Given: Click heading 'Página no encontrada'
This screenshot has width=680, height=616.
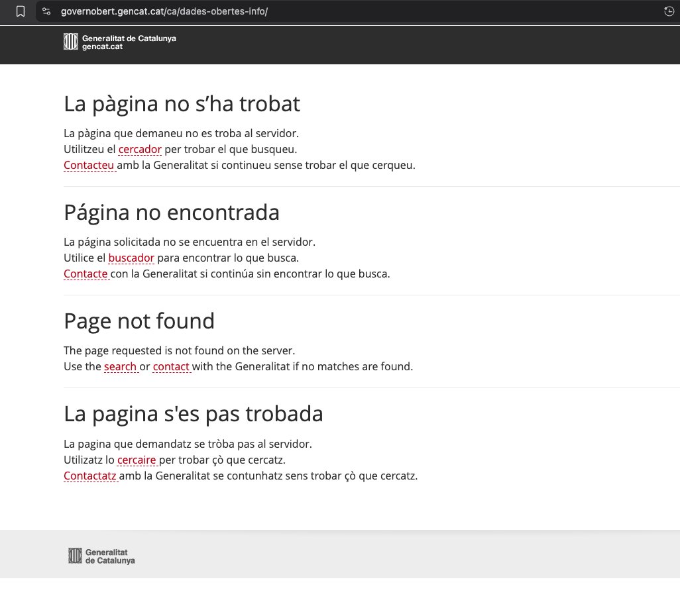Looking at the screenshot, I should click(171, 213).
